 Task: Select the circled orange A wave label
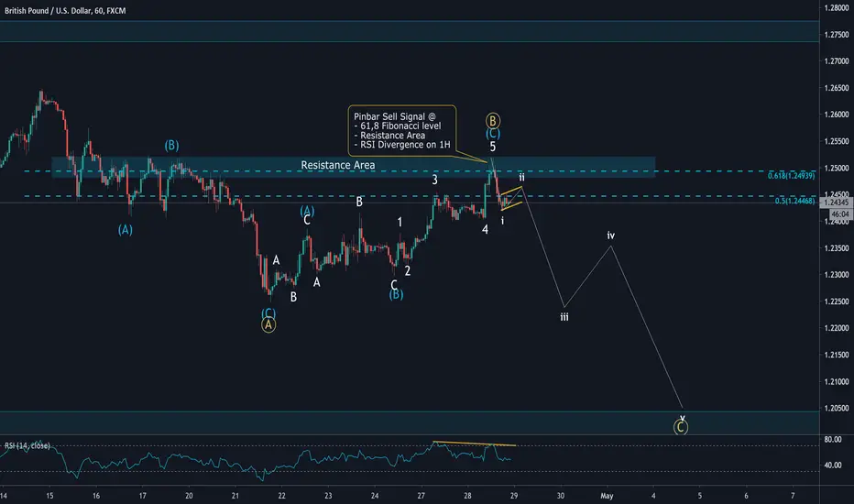tap(268, 325)
